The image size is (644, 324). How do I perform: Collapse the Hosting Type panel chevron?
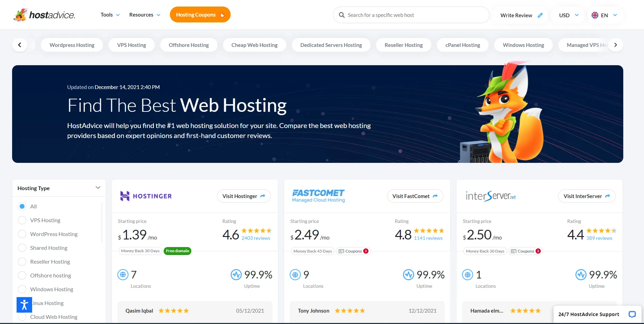97,188
